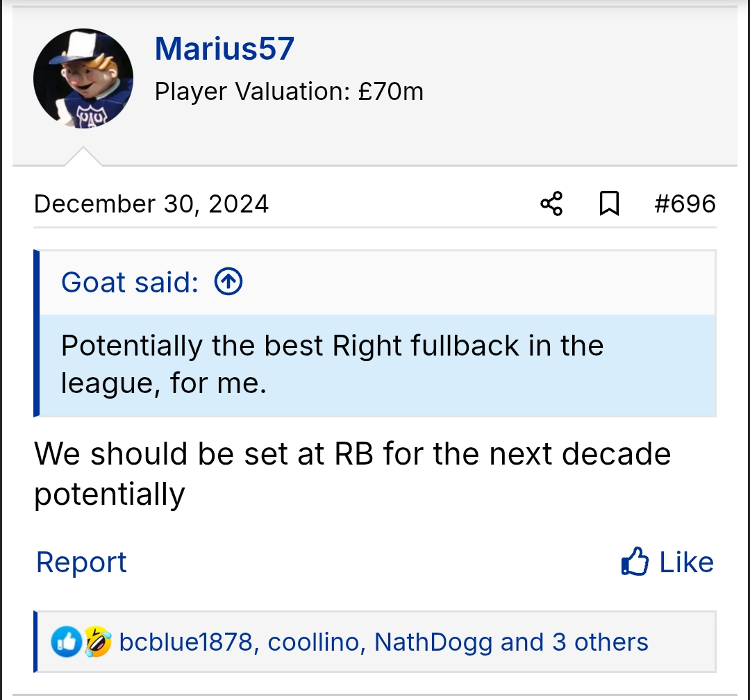
Task: Open coollino's profile from the reactions list
Action: (316, 642)
